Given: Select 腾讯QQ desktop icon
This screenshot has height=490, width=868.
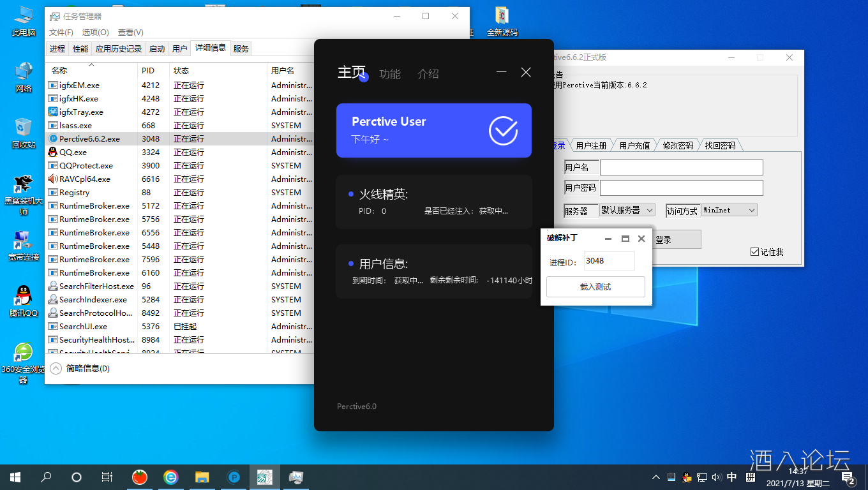Looking at the screenshot, I should coord(24,301).
